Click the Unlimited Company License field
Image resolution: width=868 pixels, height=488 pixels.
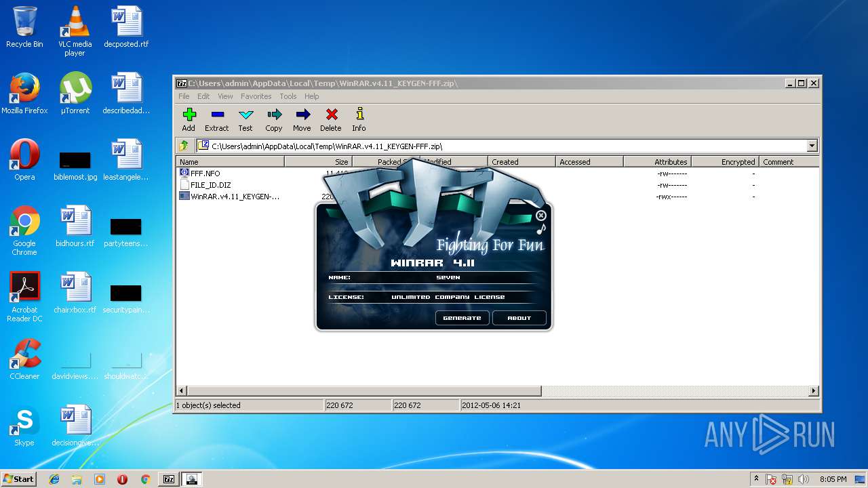[x=448, y=297]
